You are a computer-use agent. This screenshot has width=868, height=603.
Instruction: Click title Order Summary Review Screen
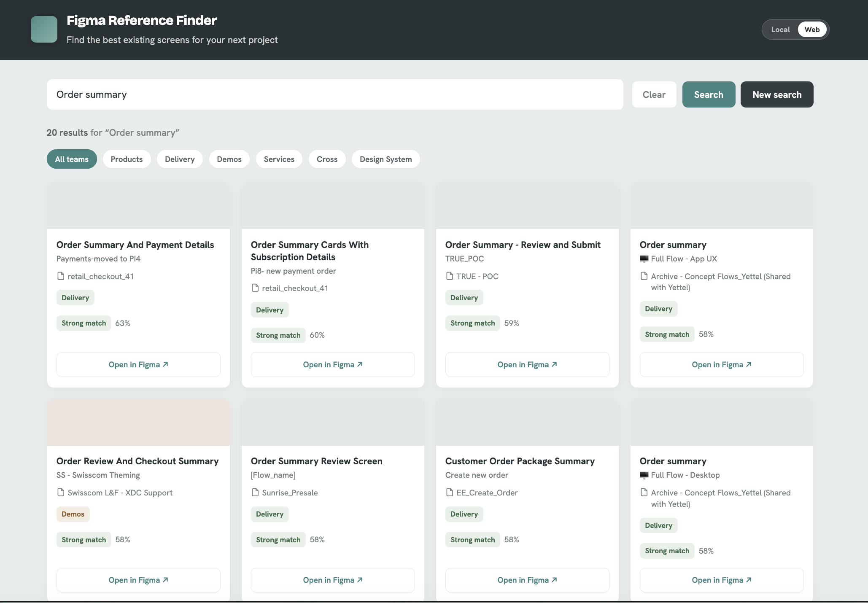tap(316, 461)
